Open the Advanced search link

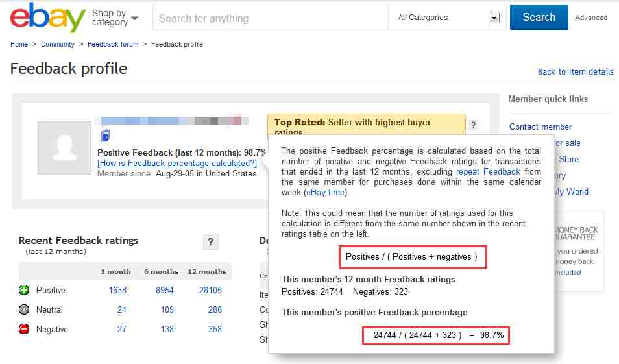591,18
